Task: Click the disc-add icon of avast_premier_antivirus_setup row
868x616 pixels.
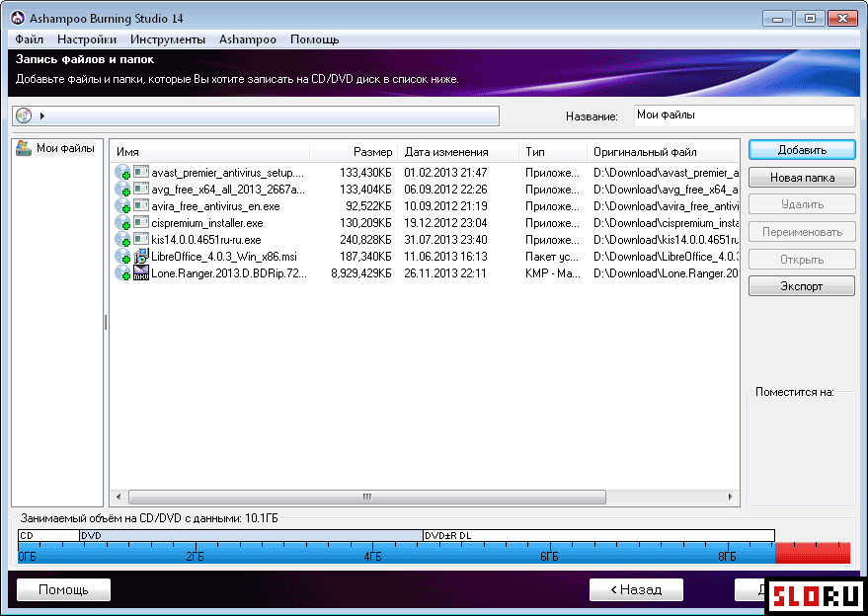Action: pyautogui.click(x=122, y=173)
